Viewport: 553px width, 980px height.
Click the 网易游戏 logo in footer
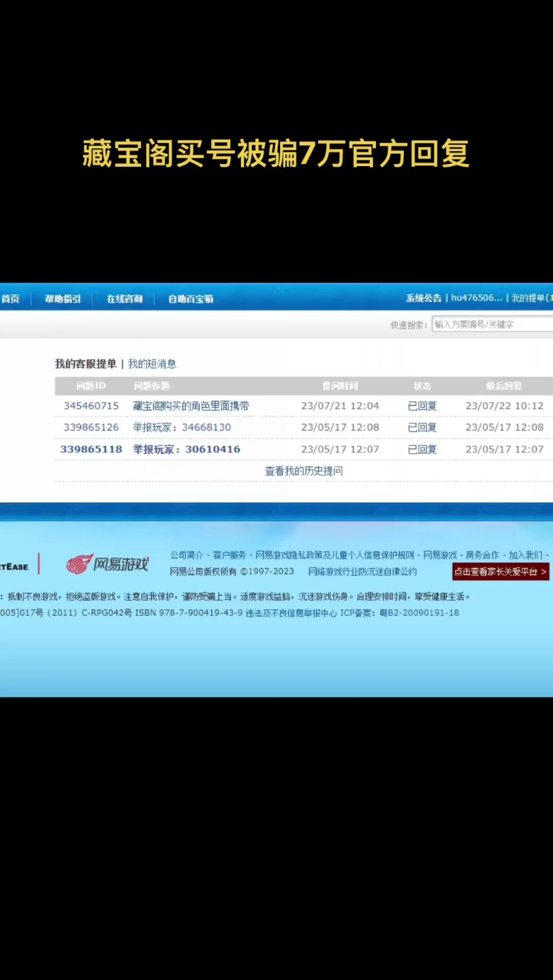pos(108,563)
